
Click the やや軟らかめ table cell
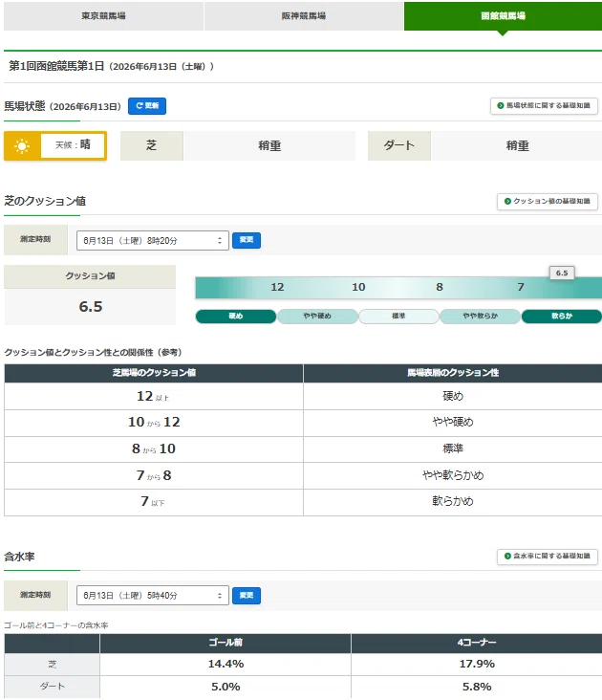tap(453, 476)
